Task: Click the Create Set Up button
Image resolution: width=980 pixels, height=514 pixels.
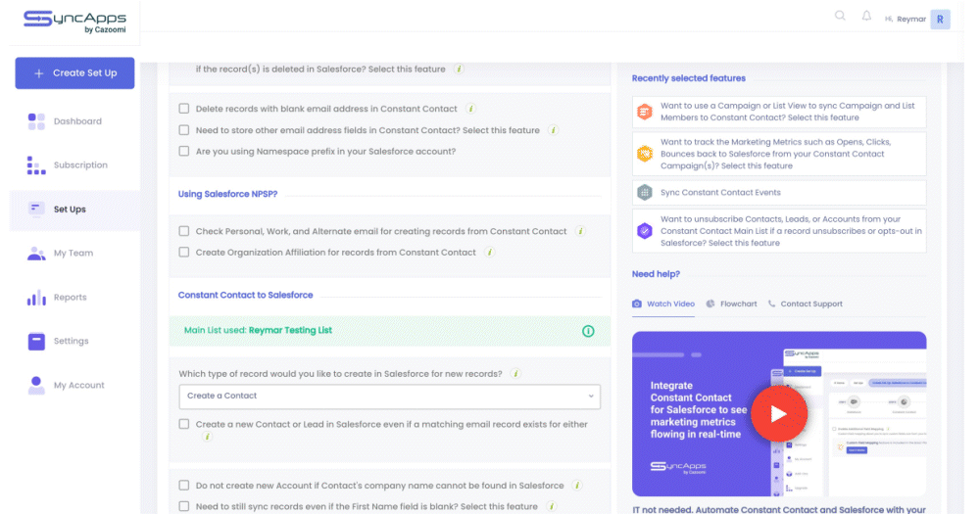Action: tap(75, 73)
